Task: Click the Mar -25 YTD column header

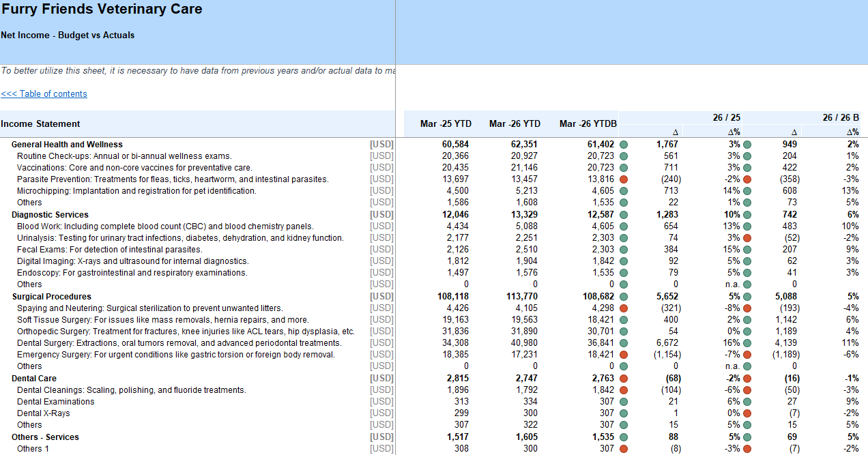Action: tap(446, 124)
